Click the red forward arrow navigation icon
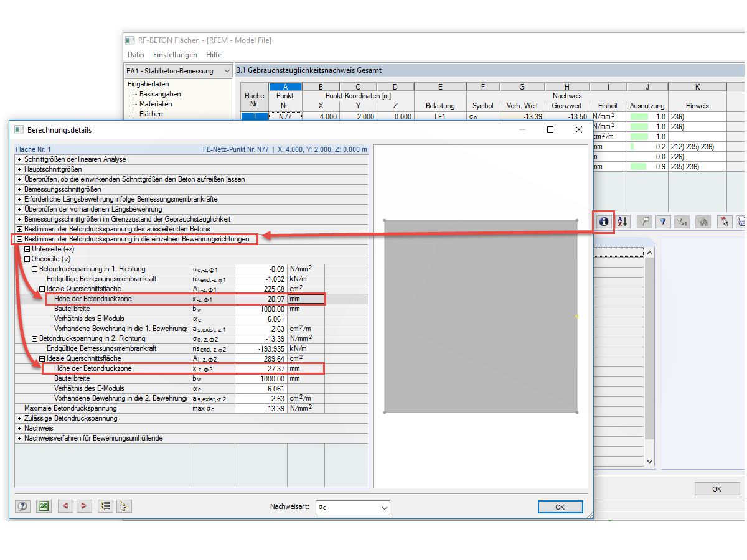Screen dimensions: 747x560 [84, 506]
